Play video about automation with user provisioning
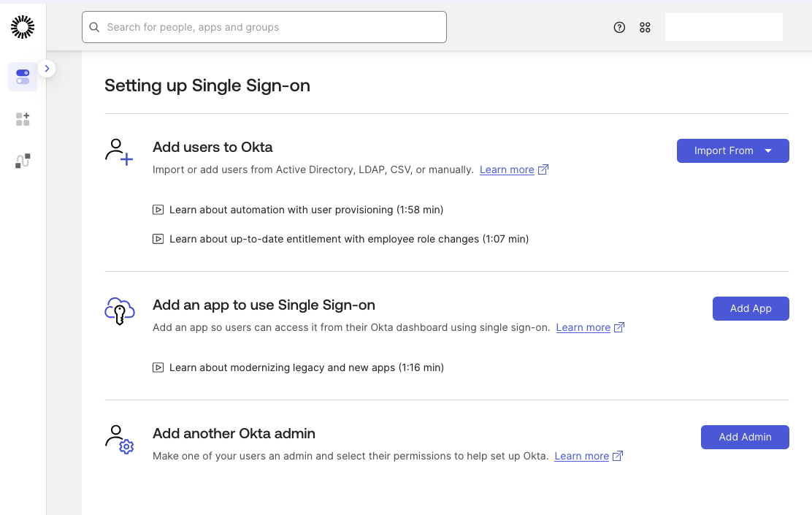Screen dimensions: 812x515 [305, 210]
